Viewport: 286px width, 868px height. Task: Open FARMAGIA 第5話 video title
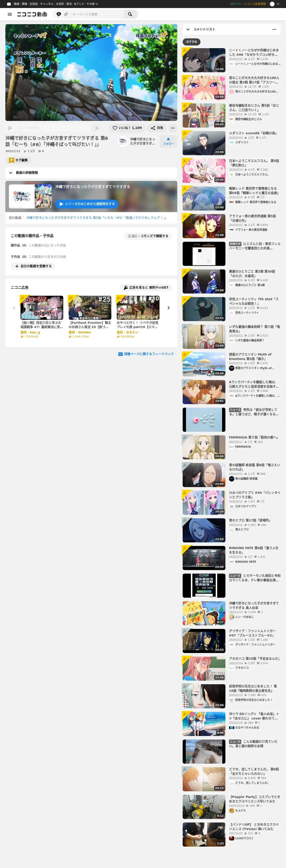pyautogui.click(x=254, y=437)
